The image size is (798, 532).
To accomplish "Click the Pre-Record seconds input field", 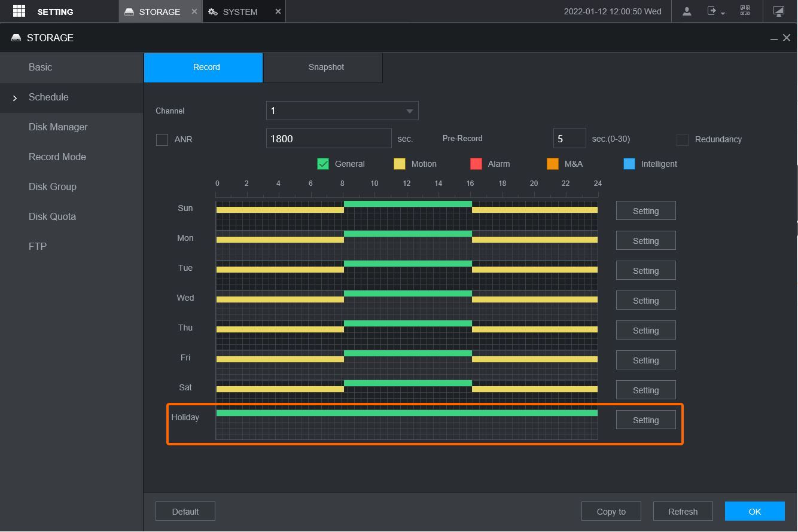I will pos(569,139).
